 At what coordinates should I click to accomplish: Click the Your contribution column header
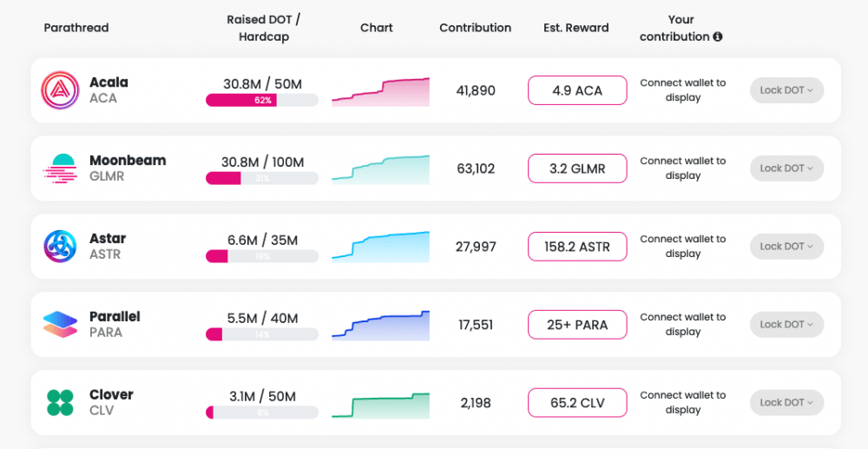click(x=681, y=29)
